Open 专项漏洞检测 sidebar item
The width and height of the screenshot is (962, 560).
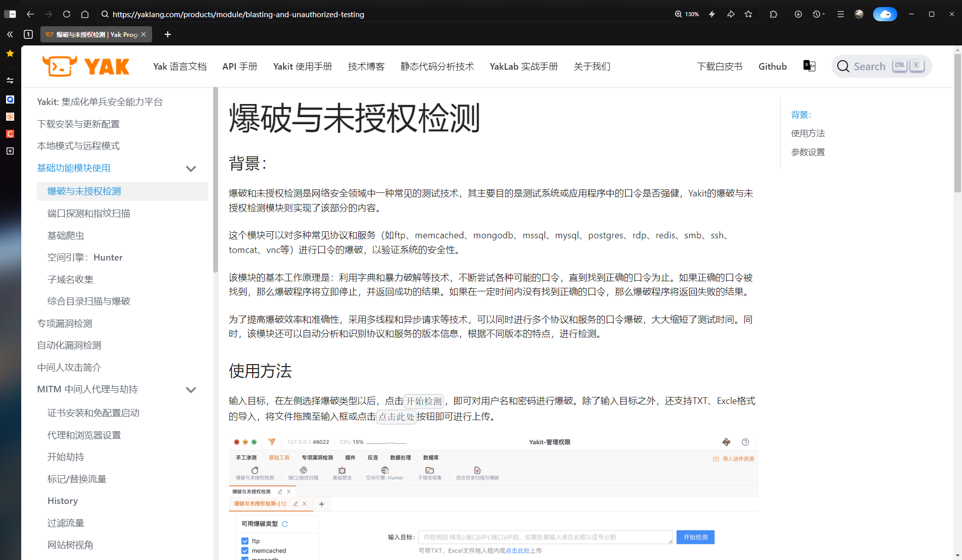point(65,324)
